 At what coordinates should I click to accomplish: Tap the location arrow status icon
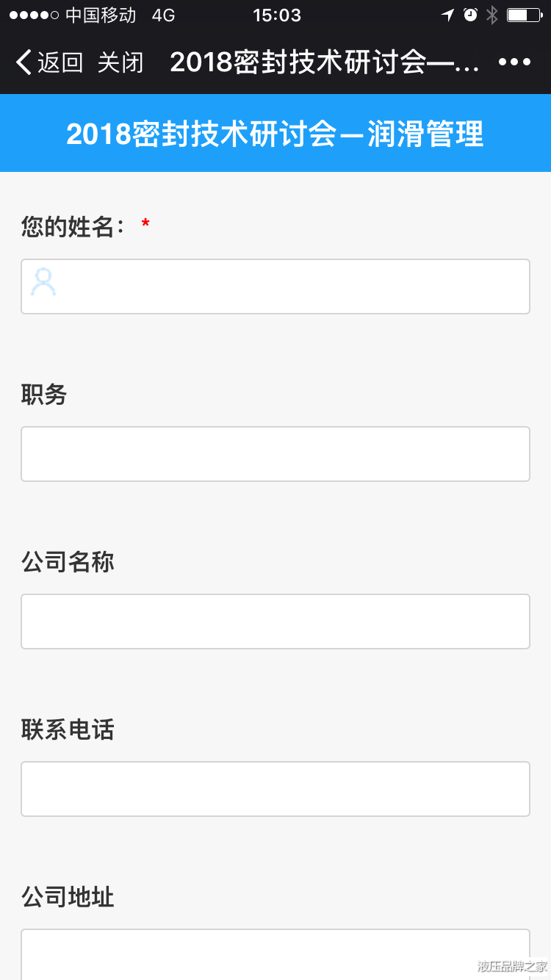pos(447,15)
